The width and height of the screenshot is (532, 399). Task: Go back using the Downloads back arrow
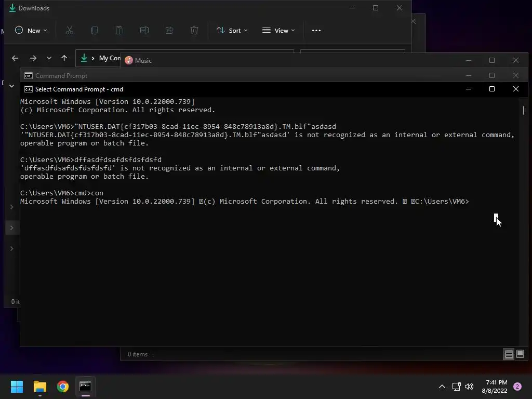(15, 58)
